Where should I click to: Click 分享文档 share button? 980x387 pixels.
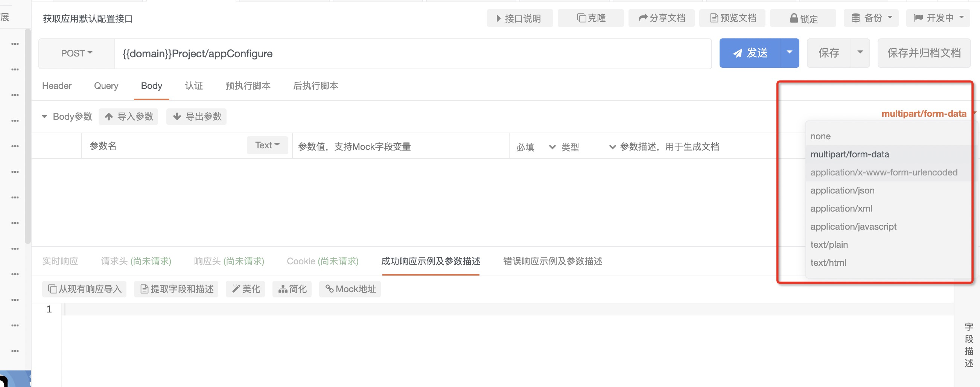click(x=661, y=18)
